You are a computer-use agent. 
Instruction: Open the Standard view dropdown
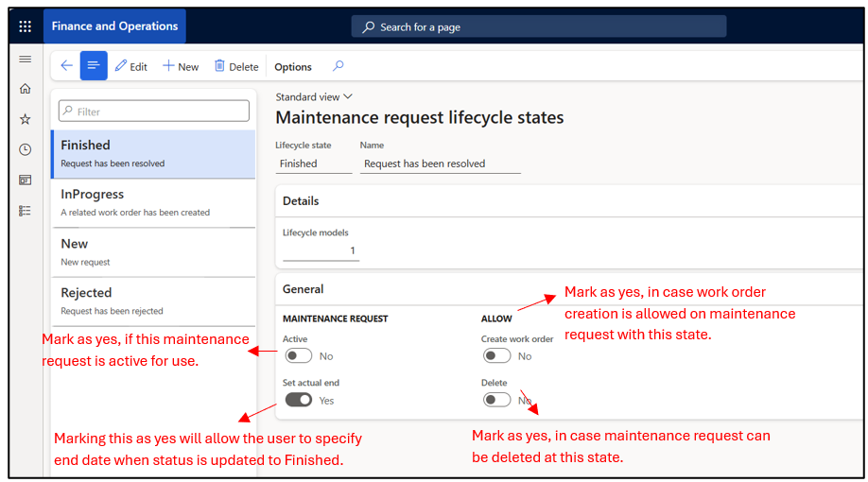pos(314,96)
